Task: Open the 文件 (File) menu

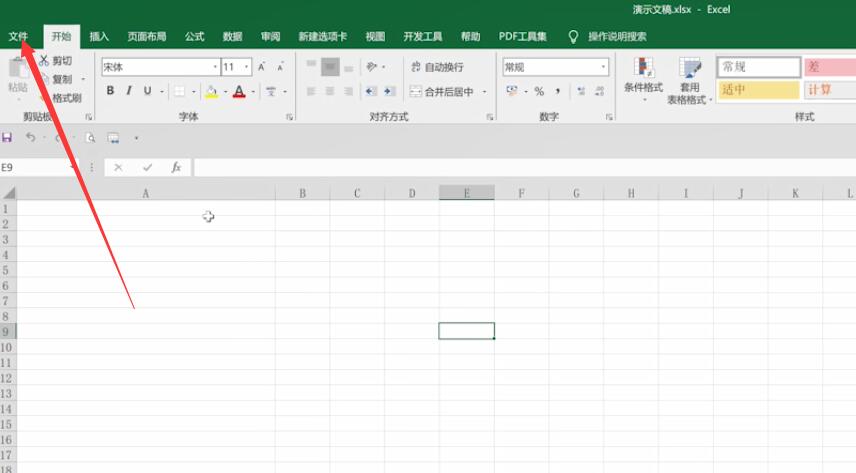Action: pyautogui.click(x=18, y=37)
